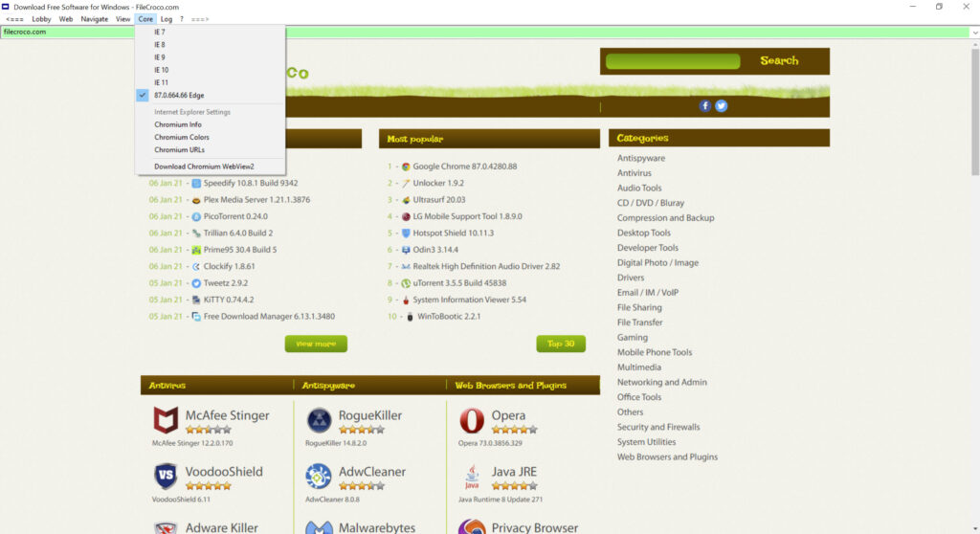980x534 pixels.
Task: Open the Log menu
Action: click(167, 19)
